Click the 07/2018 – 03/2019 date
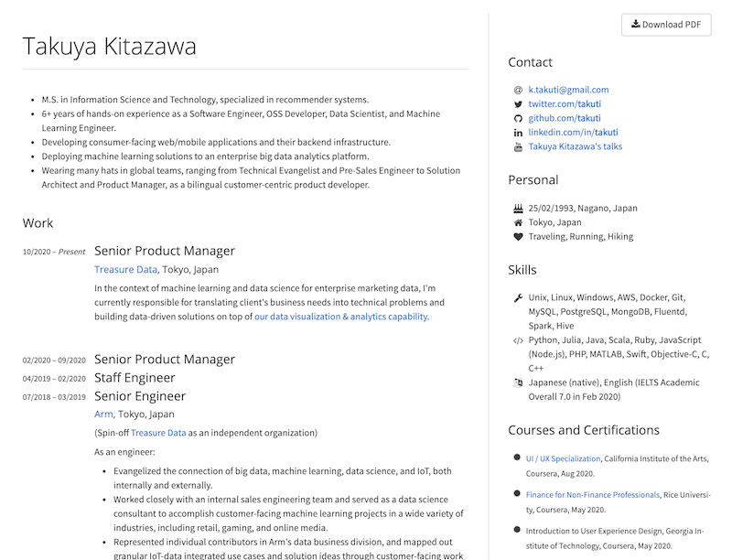Image resolution: width=732 pixels, height=560 pixels. point(54,397)
